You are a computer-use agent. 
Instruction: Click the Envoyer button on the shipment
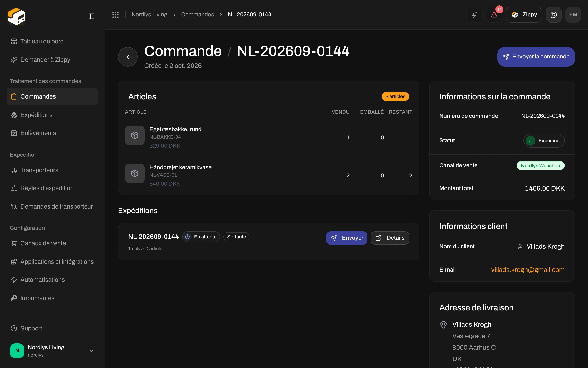347,238
